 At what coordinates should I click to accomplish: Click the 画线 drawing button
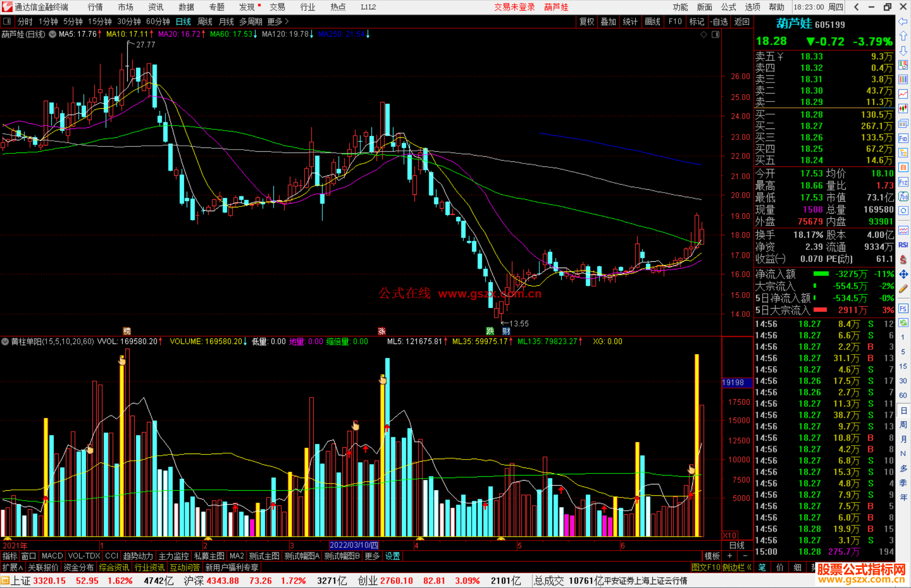point(652,21)
